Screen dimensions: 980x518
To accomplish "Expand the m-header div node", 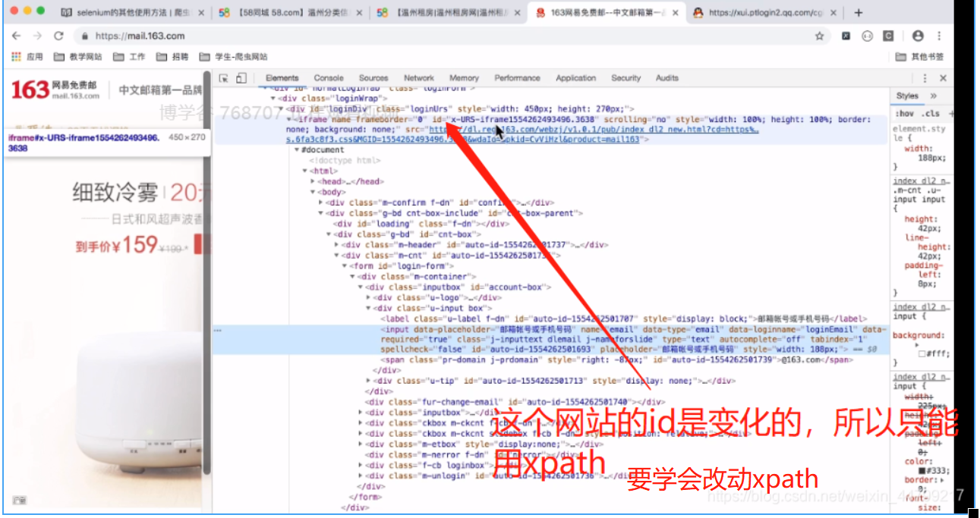I will pyautogui.click(x=336, y=246).
